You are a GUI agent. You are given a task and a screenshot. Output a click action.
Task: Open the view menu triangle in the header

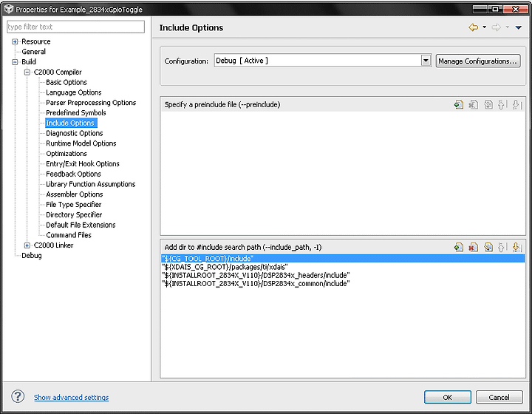point(519,27)
